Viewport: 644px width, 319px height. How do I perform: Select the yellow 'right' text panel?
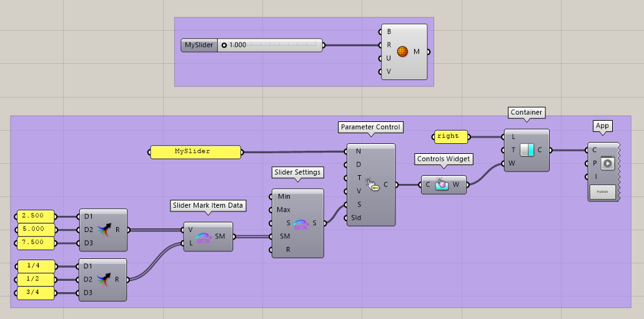[451, 136]
